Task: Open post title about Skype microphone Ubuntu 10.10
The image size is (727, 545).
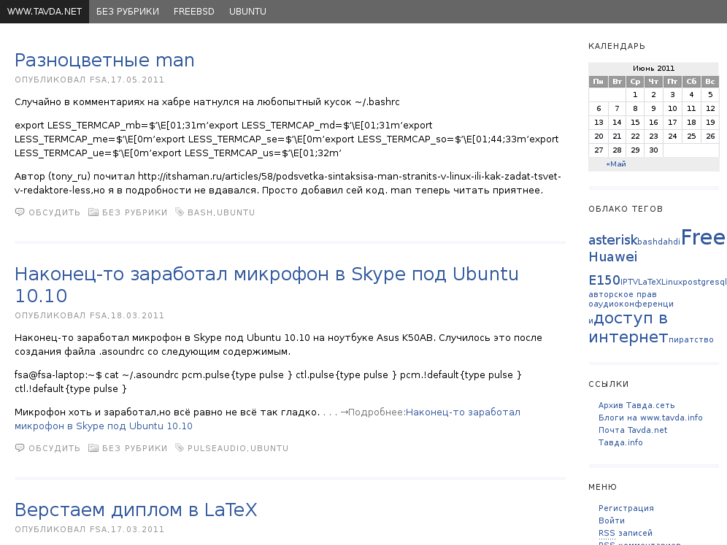Action: pyautogui.click(x=267, y=285)
